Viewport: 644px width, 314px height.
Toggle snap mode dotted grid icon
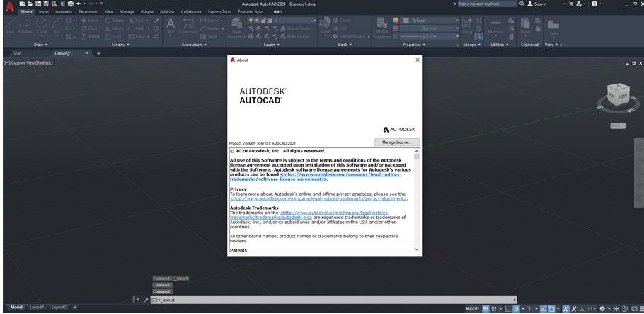tap(494, 308)
